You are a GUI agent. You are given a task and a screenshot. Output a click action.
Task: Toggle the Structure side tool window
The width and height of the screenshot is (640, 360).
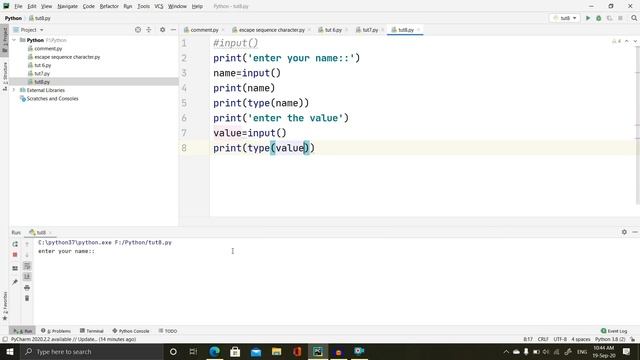[x=4, y=76]
